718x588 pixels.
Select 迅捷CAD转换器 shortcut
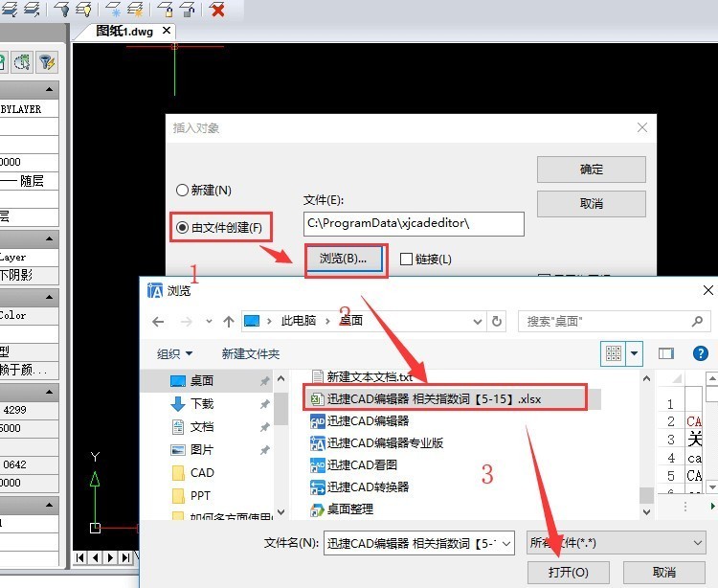[359, 486]
